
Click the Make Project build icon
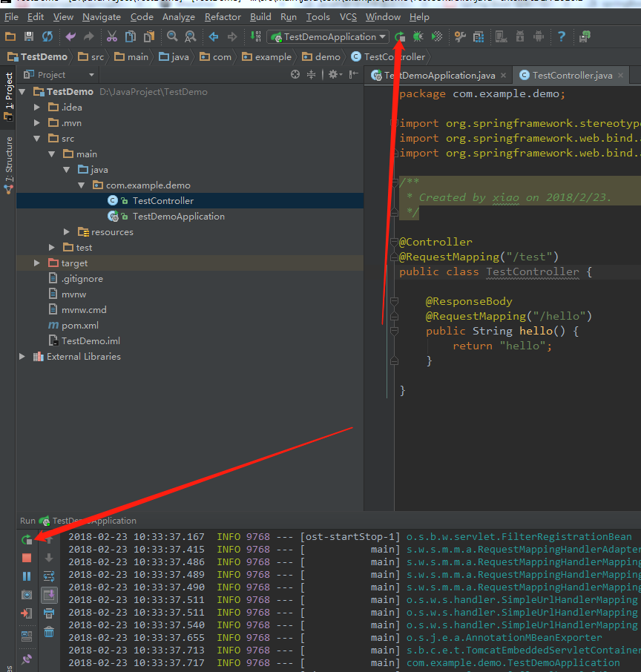click(255, 37)
